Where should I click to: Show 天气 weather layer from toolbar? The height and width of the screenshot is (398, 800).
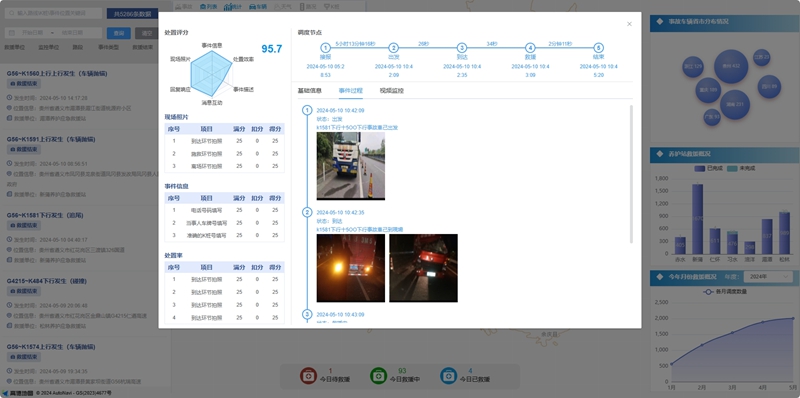point(283,7)
